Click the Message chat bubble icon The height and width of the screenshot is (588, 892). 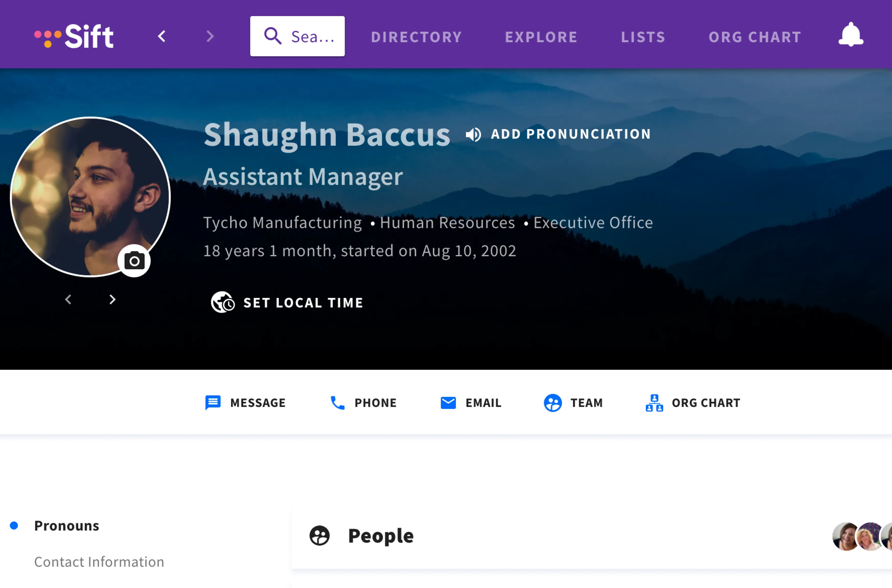[213, 403]
